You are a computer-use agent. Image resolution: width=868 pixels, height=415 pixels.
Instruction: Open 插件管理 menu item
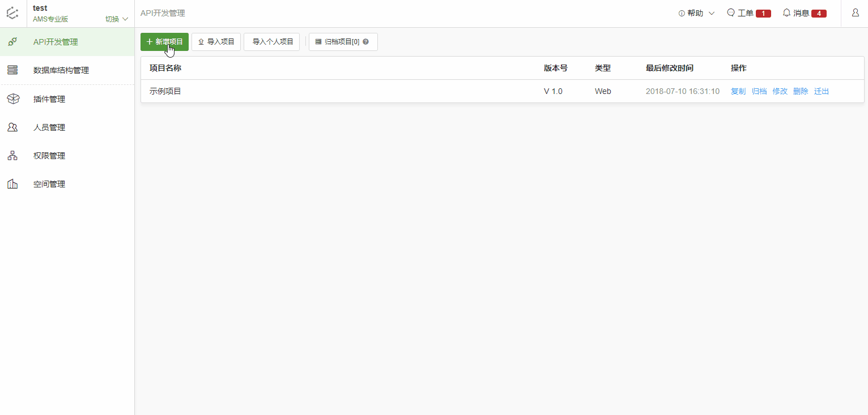point(67,99)
